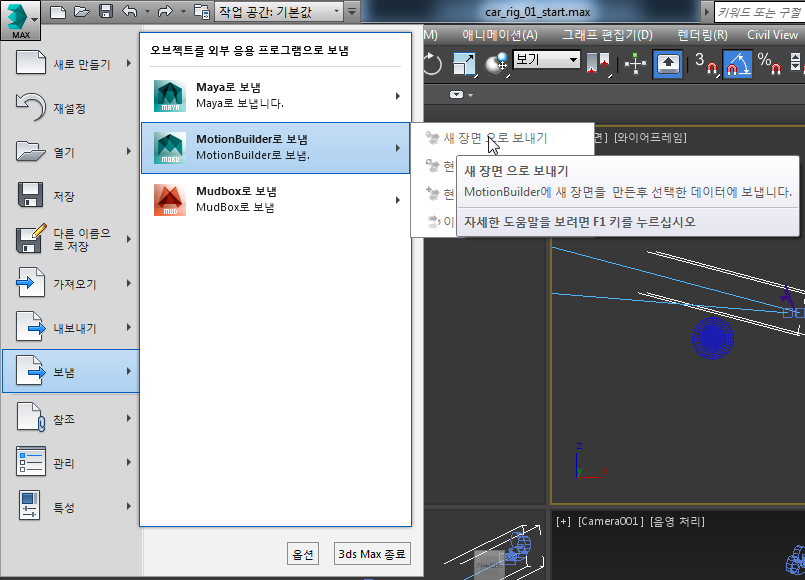
Task: Open 내보내기 export menu entry
Action: (x=71, y=327)
